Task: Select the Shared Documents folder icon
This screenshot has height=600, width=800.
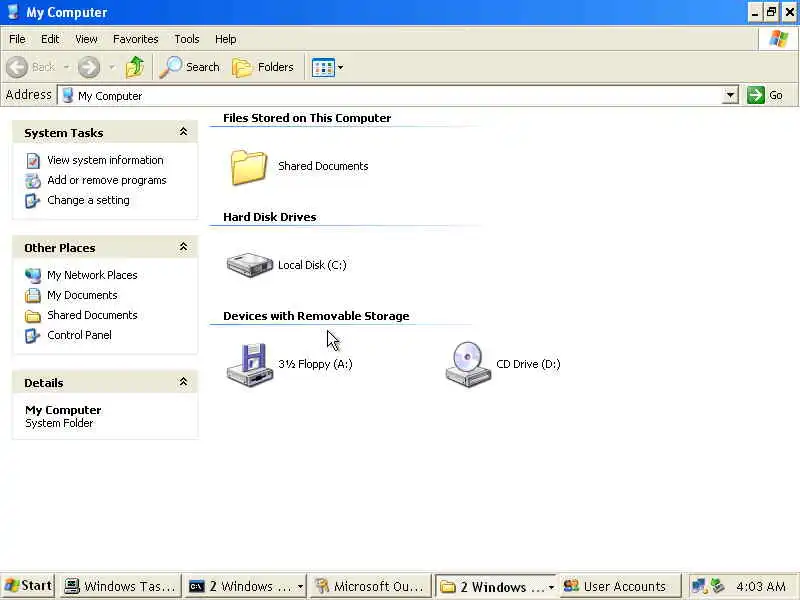Action: 249,167
